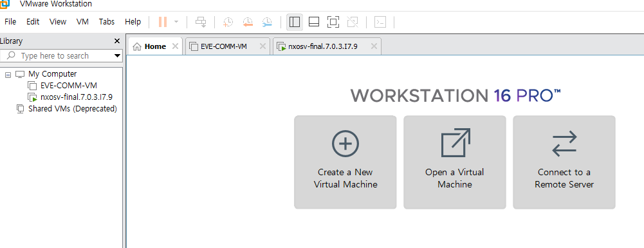Click Create a New Virtual Machine
Viewport: 644px width, 248px height.
point(345,162)
